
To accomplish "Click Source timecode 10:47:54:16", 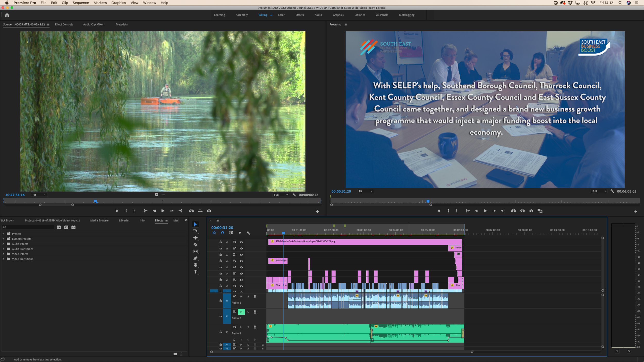I will tap(15, 195).
